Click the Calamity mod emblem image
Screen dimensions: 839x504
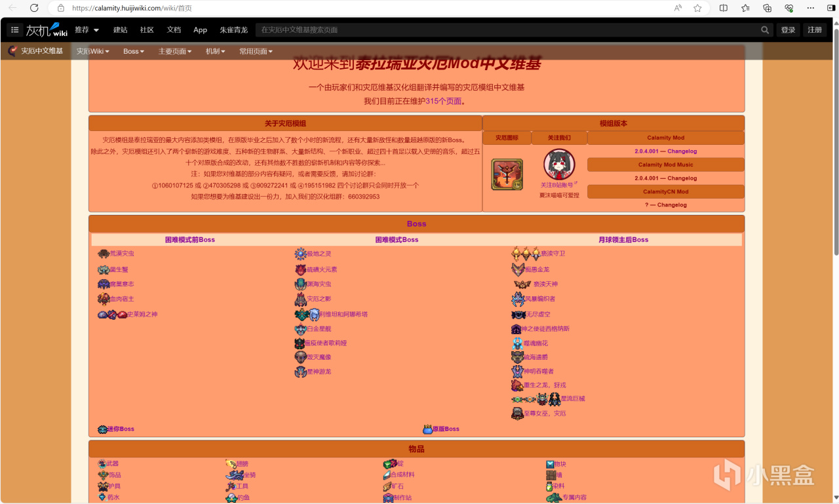click(x=507, y=174)
